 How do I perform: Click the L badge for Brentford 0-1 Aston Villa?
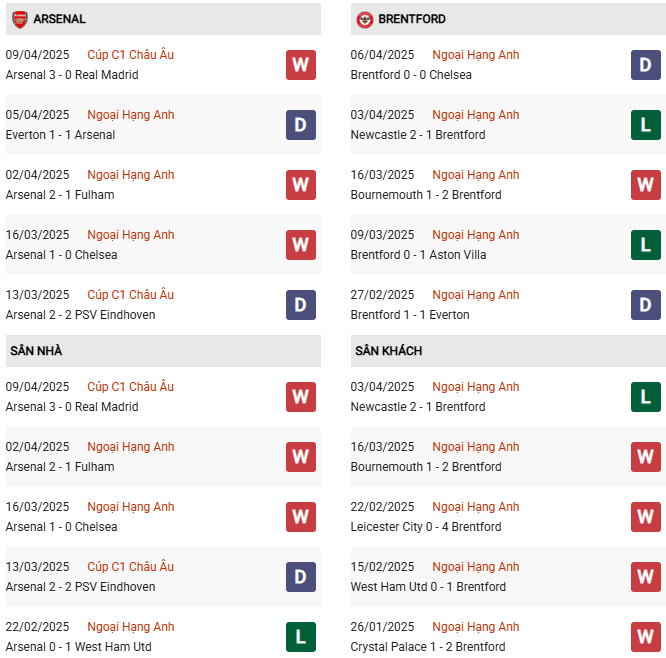coord(645,245)
